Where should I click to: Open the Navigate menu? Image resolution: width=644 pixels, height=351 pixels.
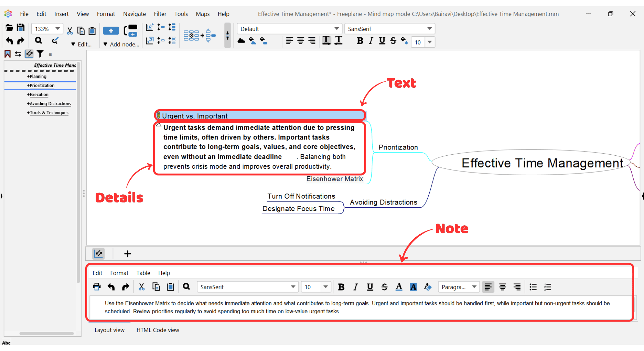[134, 14]
